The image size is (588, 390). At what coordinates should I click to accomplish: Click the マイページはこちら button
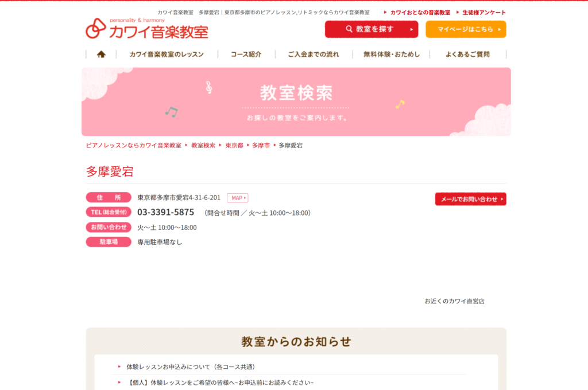tap(466, 29)
